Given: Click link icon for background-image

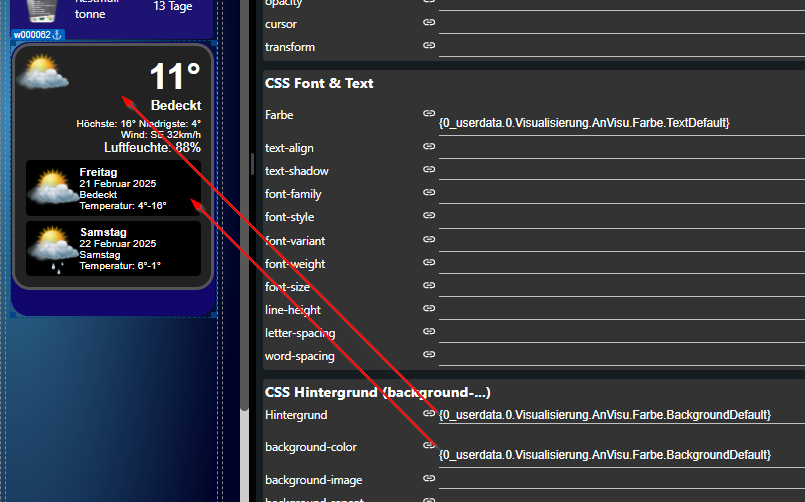Looking at the screenshot, I should (x=429, y=478).
